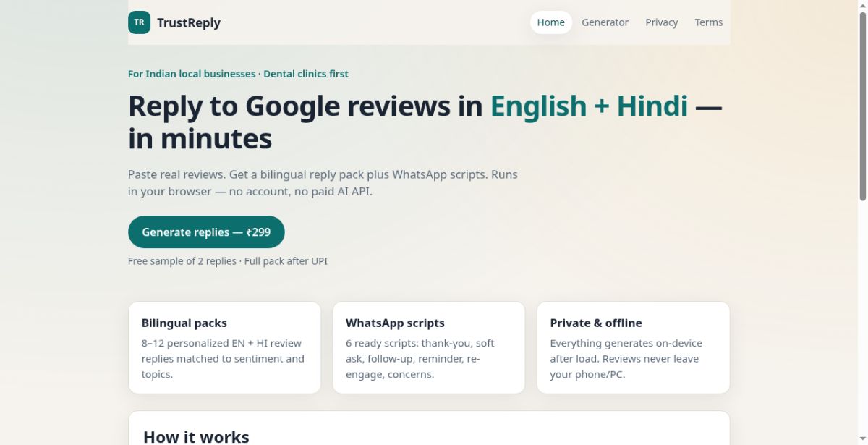The width and height of the screenshot is (868, 445).
Task: Click '6 ready scripts' description text
Action: click(420, 359)
